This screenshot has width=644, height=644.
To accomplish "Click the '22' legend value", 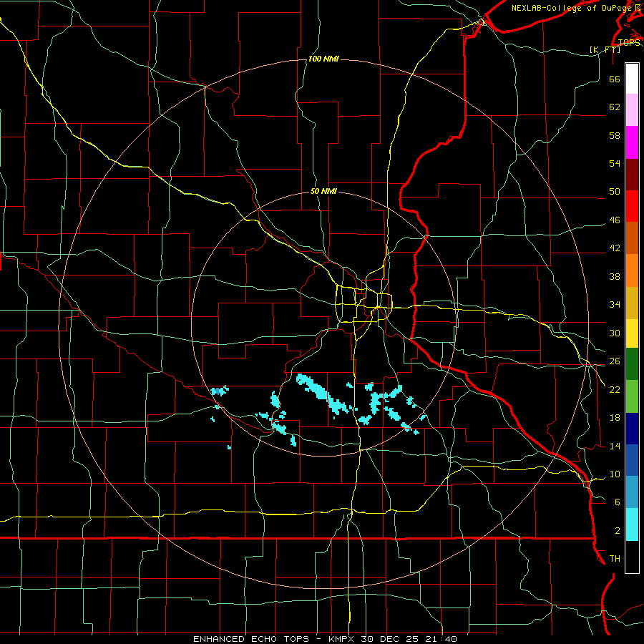I will (x=615, y=389).
